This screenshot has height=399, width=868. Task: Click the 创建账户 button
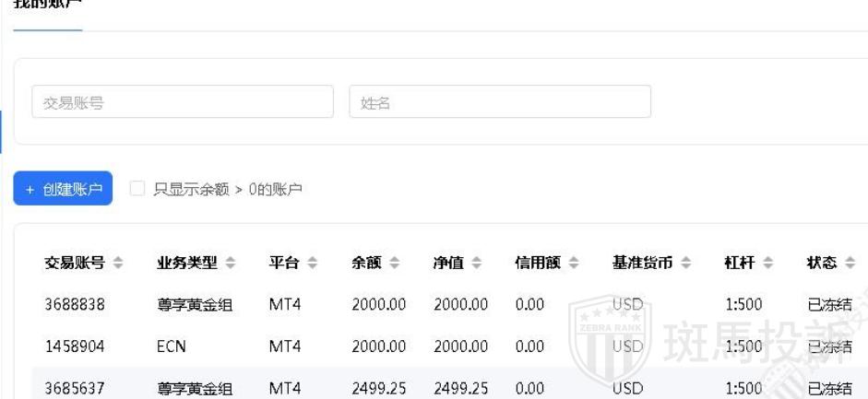tap(63, 189)
